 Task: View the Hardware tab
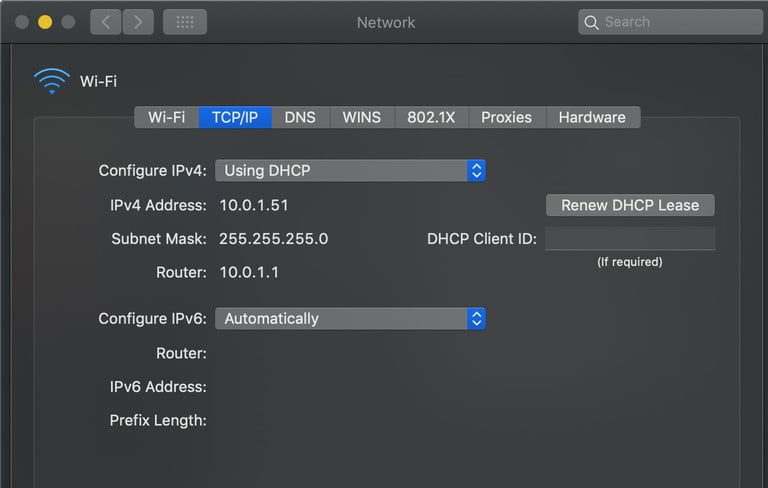pyautogui.click(x=592, y=117)
